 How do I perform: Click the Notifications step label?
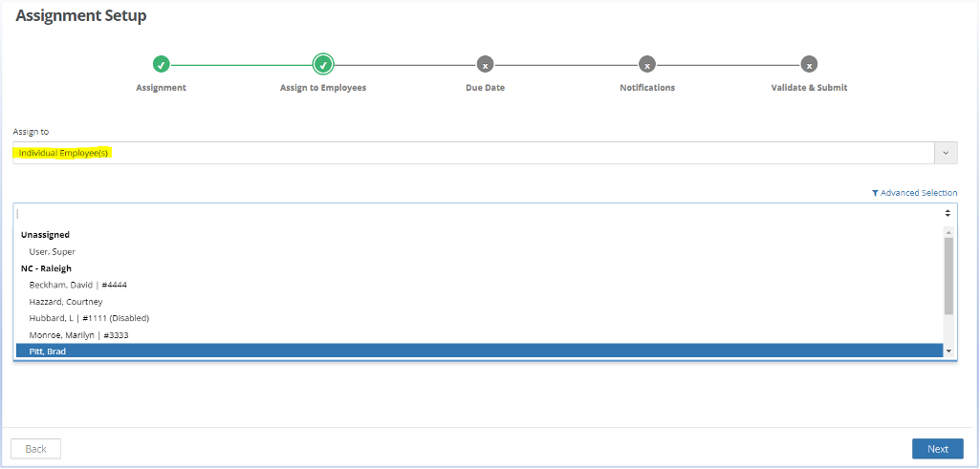point(647,88)
